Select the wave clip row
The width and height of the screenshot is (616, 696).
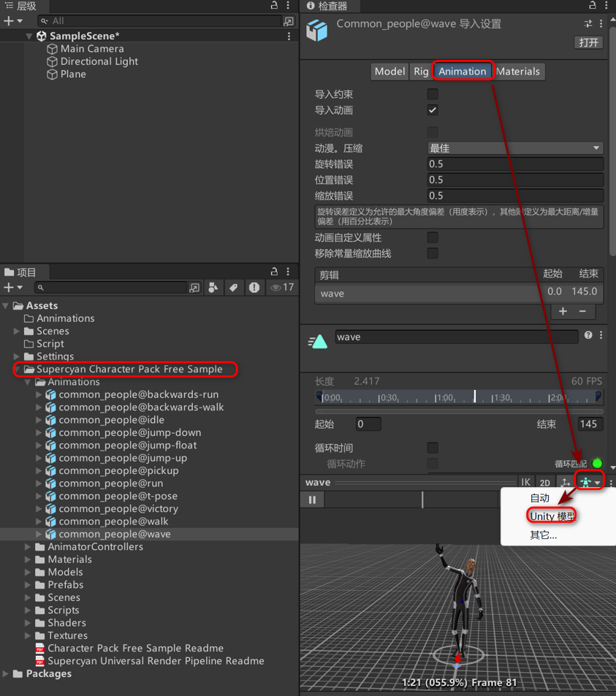pyautogui.click(x=459, y=293)
